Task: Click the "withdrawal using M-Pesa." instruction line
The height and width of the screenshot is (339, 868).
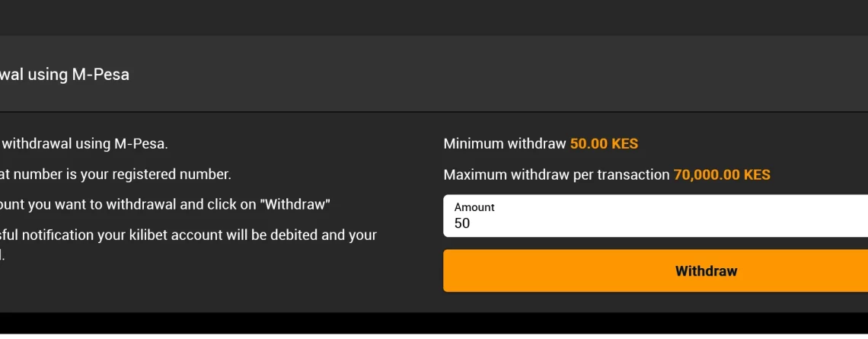Action: tap(84, 144)
